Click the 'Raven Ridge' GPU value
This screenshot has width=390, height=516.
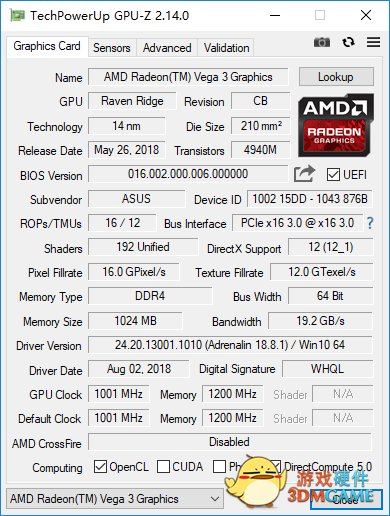click(x=132, y=101)
